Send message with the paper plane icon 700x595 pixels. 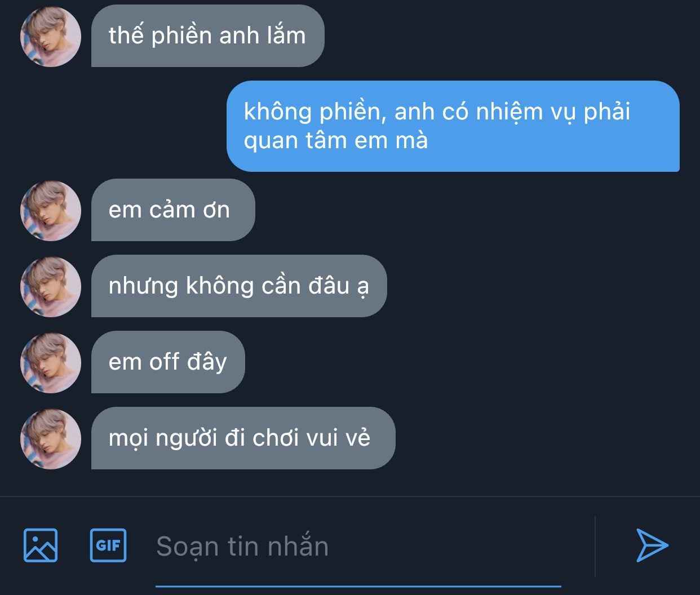(652, 545)
